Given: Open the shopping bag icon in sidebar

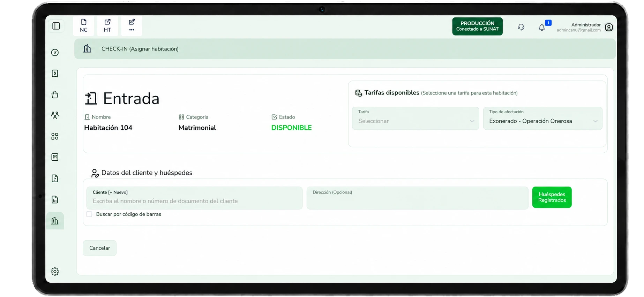Looking at the screenshot, I should tap(55, 94).
